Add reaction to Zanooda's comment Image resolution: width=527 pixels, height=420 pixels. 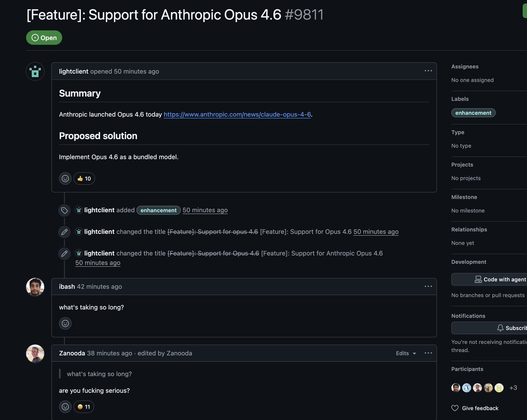click(65, 407)
